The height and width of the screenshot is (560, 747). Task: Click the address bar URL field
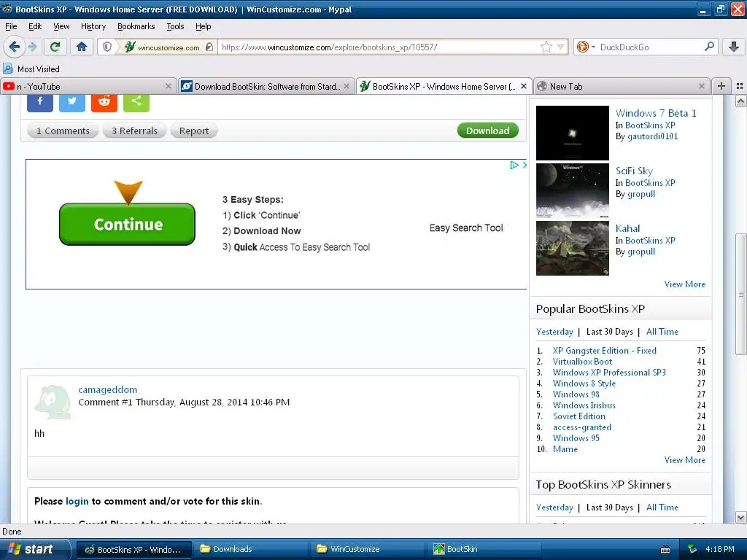tap(379, 47)
